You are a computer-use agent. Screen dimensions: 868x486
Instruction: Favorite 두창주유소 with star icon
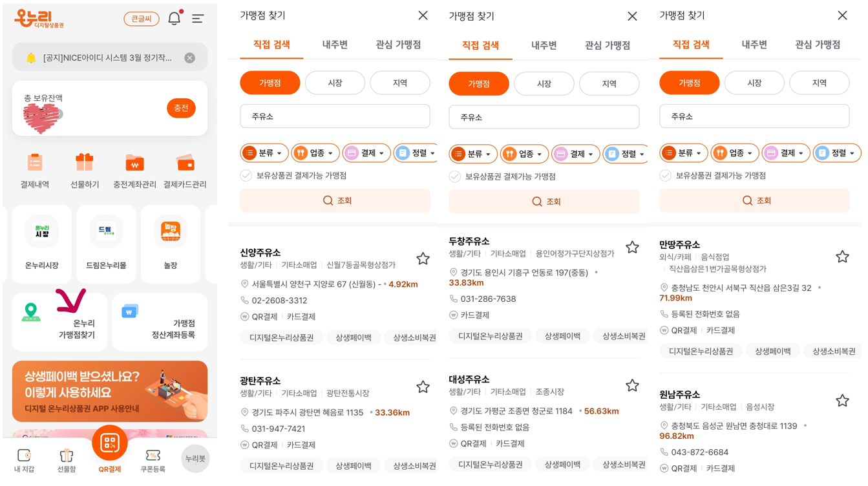tap(632, 247)
